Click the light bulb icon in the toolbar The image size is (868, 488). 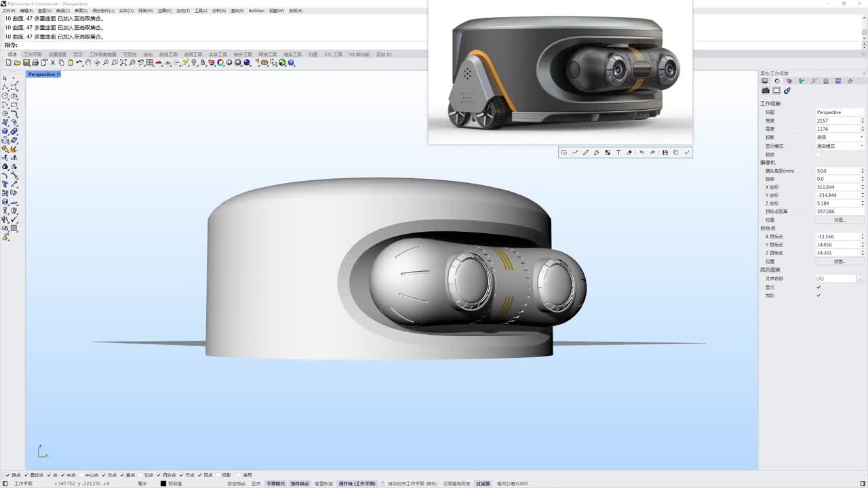pyautogui.click(x=194, y=63)
